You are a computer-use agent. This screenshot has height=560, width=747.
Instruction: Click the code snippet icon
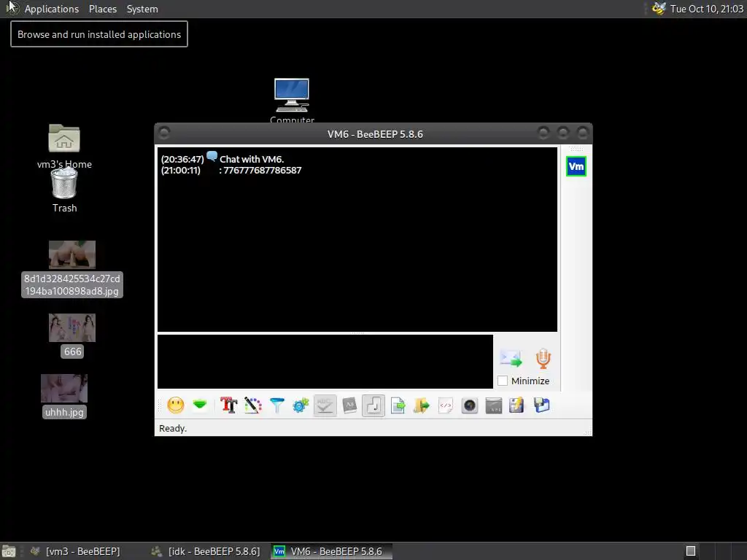pyautogui.click(x=446, y=405)
